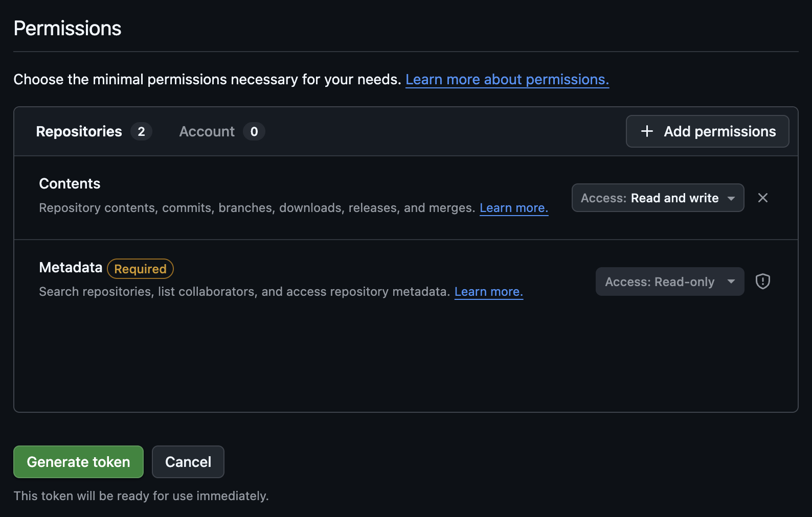Image resolution: width=812 pixels, height=517 pixels.
Task: Open the Metadata Read-only access dropdown
Action: 669,281
